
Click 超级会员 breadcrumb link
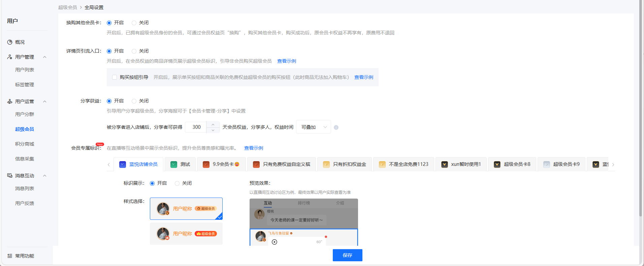coord(67,7)
